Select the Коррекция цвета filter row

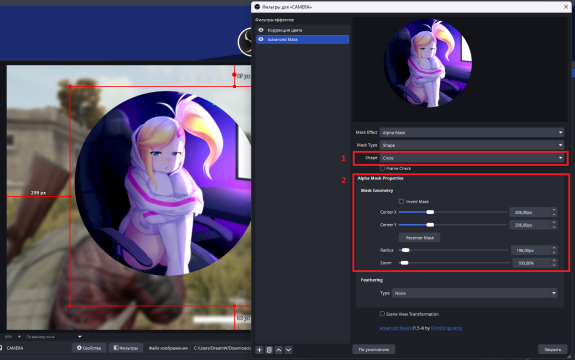(303, 30)
